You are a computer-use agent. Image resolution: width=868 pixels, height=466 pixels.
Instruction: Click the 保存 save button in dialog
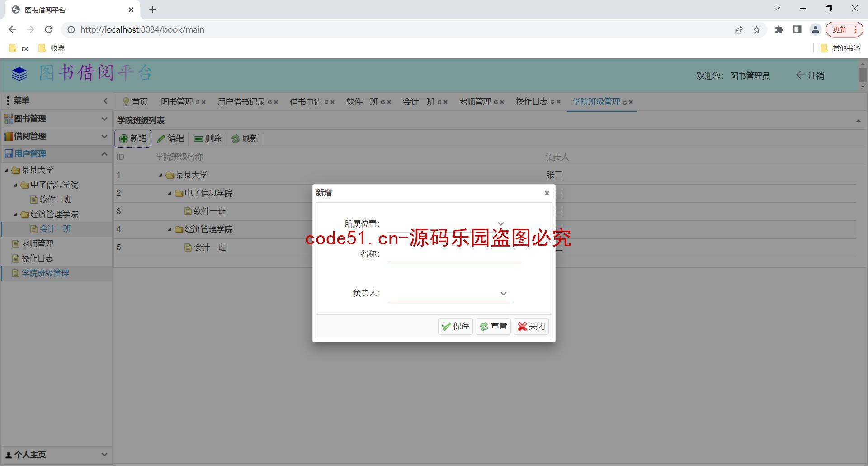[x=455, y=326]
